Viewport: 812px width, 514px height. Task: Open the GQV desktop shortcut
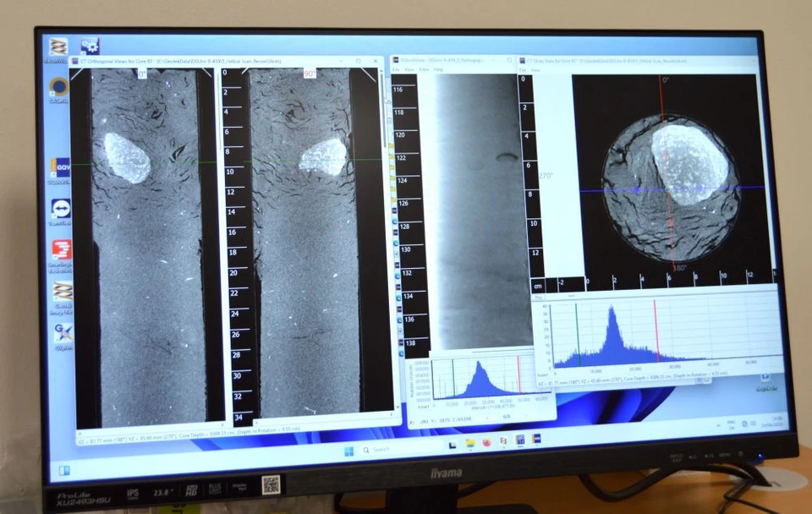coord(61,168)
